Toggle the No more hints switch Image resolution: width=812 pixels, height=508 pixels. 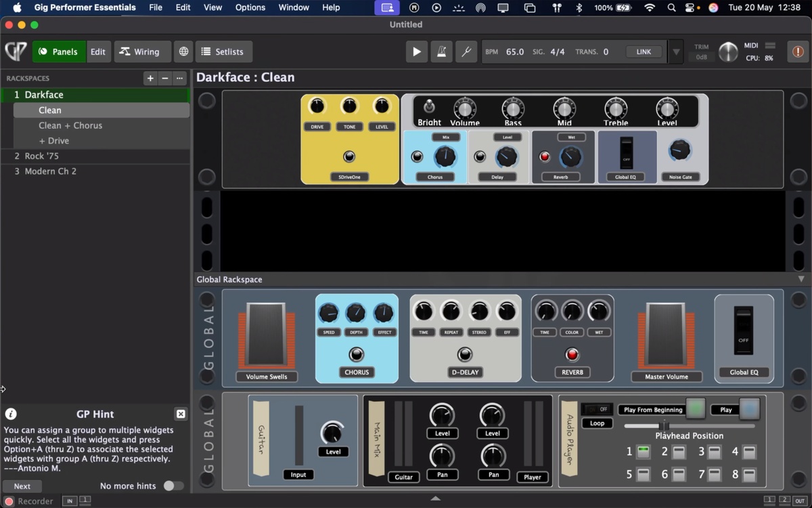pos(173,486)
